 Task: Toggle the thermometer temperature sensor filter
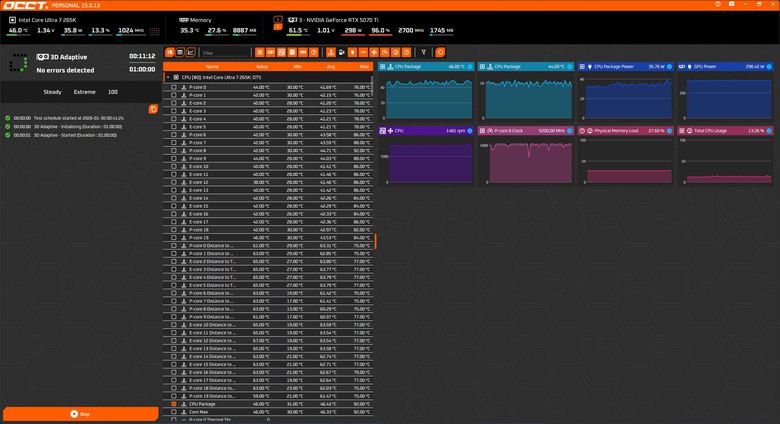click(331, 52)
